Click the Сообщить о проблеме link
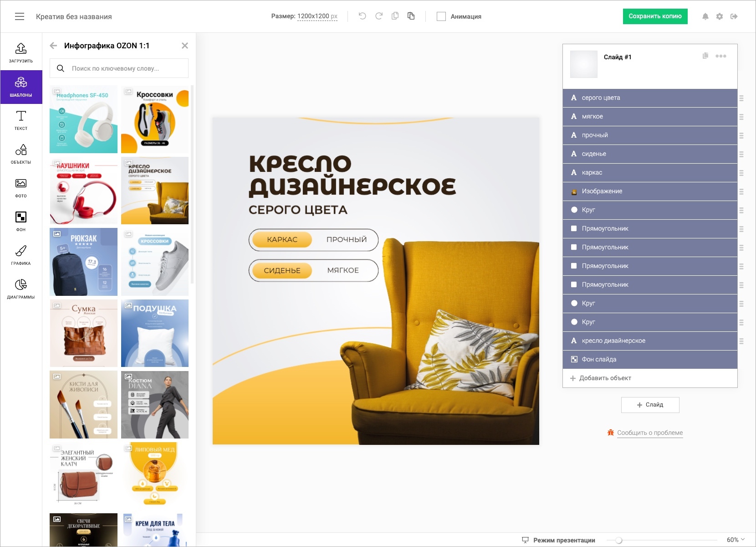Screen dimensions: 756x547 (650, 433)
